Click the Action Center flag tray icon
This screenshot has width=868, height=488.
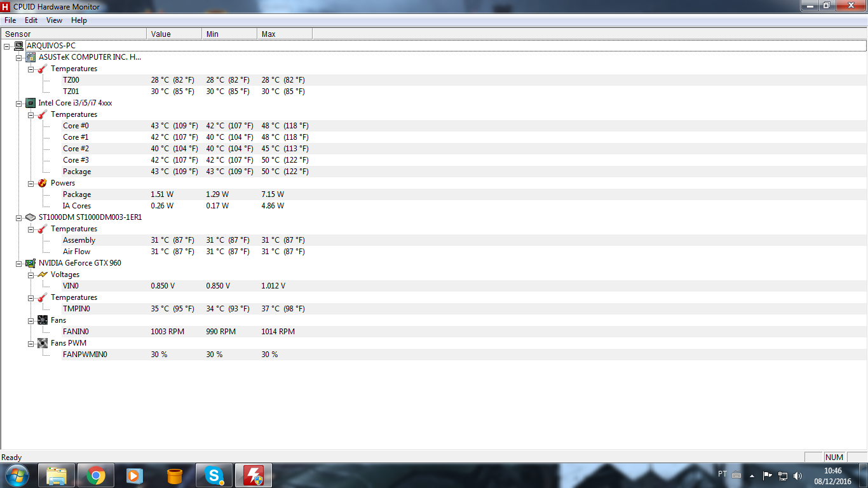767,475
